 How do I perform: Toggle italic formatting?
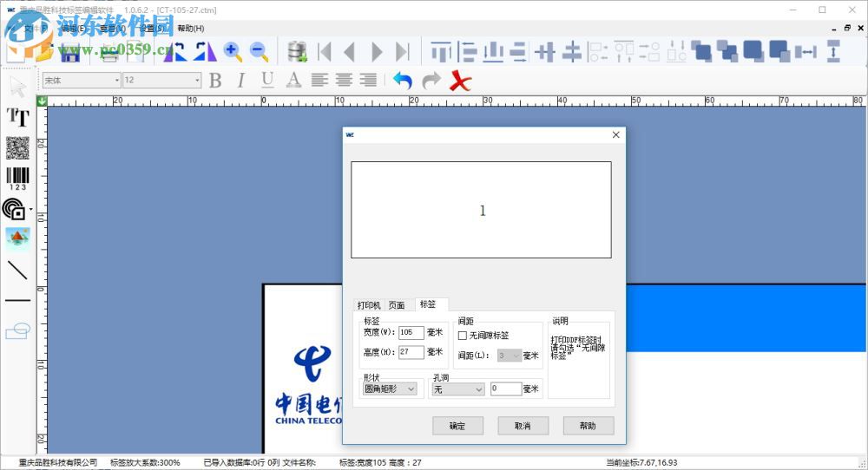point(240,81)
